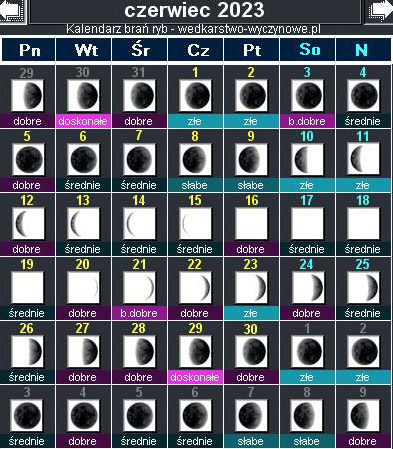Click the b.dobre label under June 3
Screen dimensions: 393x449
click(x=307, y=121)
